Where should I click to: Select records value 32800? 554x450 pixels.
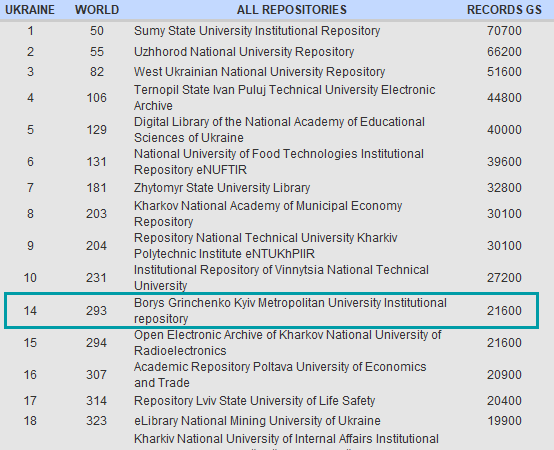[504, 188]
